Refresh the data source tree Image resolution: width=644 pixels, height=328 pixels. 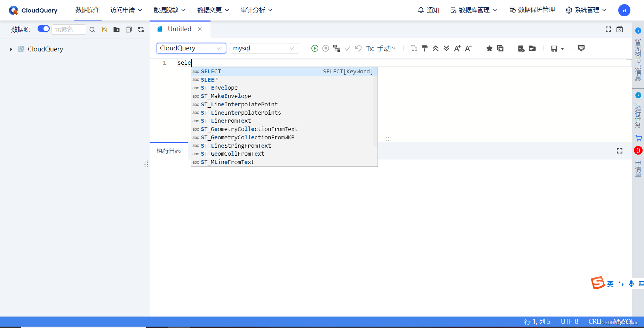point(141,30)
